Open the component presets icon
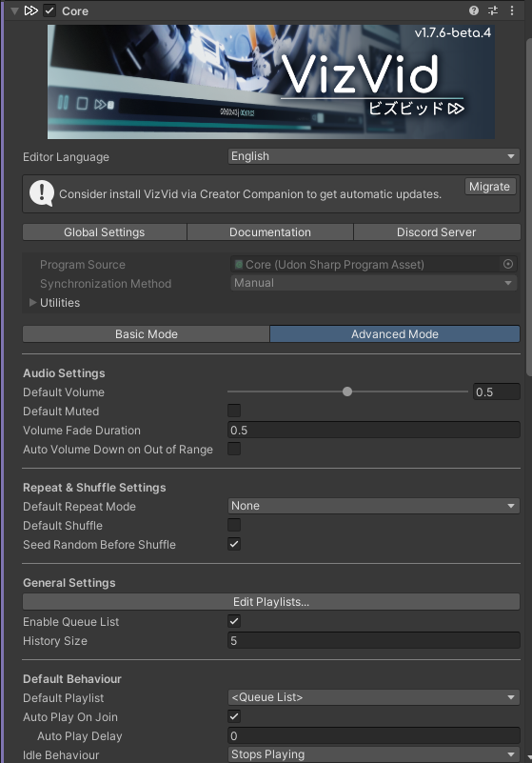 point(493,10)
